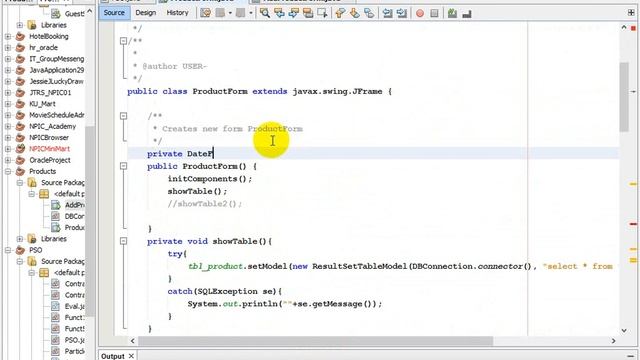
Task: Expand the JavaApplication29 project node
Action: click(8, 70)
